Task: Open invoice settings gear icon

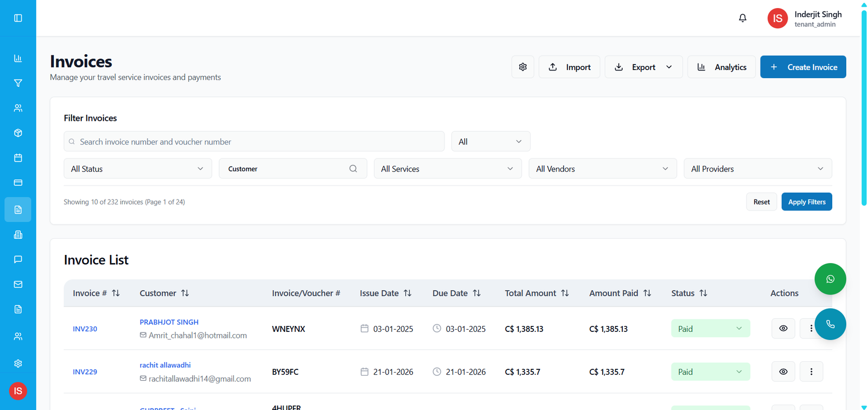Action: click(522, 67)
